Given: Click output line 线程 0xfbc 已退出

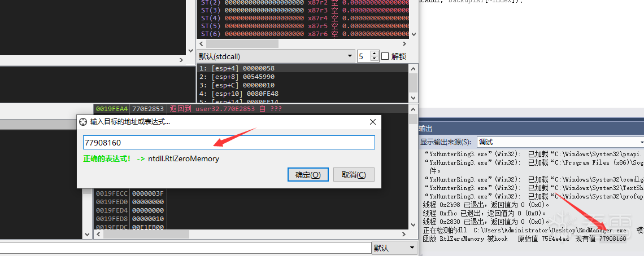Looking at the screenshot, I should coord(484,213).
